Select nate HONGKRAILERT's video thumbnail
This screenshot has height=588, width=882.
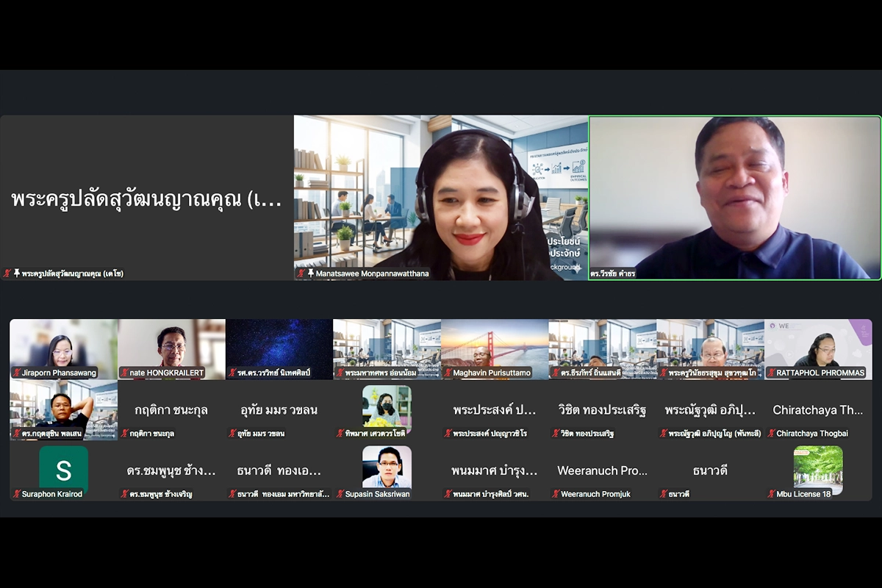[x=171, y=345]
